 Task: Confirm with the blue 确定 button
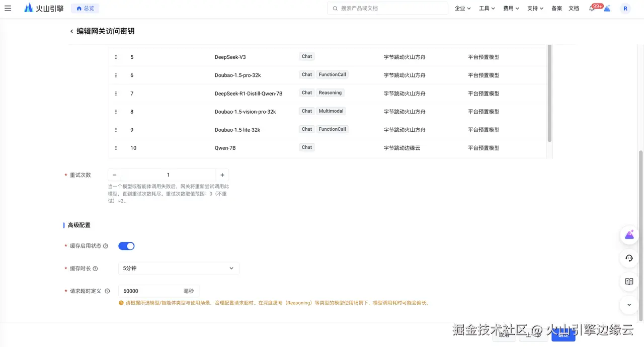tap(563, 335)
